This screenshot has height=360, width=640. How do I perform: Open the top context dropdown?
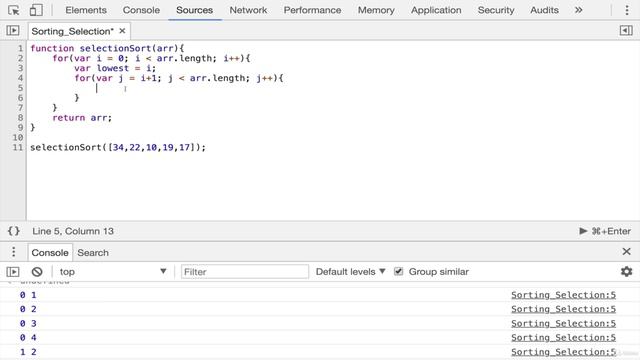click(113, 272)
